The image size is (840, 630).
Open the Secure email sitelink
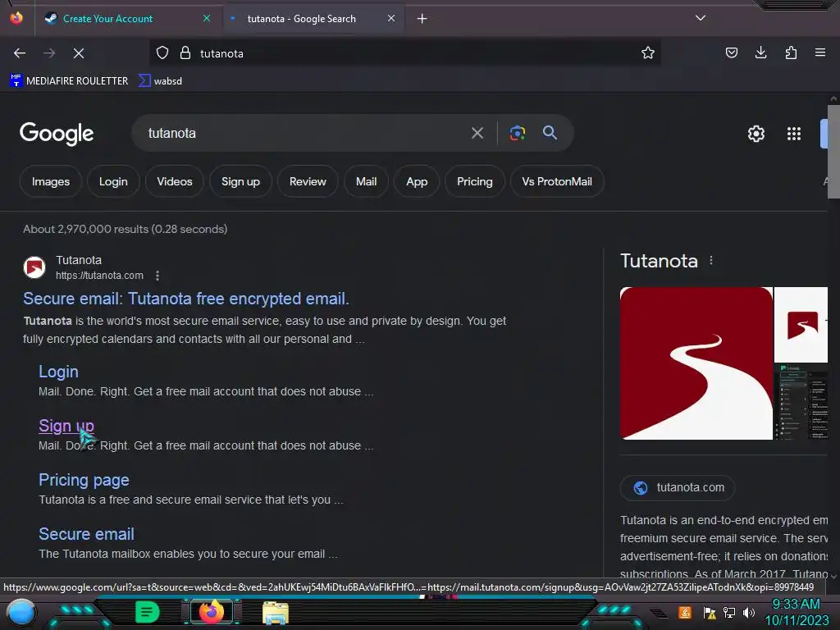86,533
